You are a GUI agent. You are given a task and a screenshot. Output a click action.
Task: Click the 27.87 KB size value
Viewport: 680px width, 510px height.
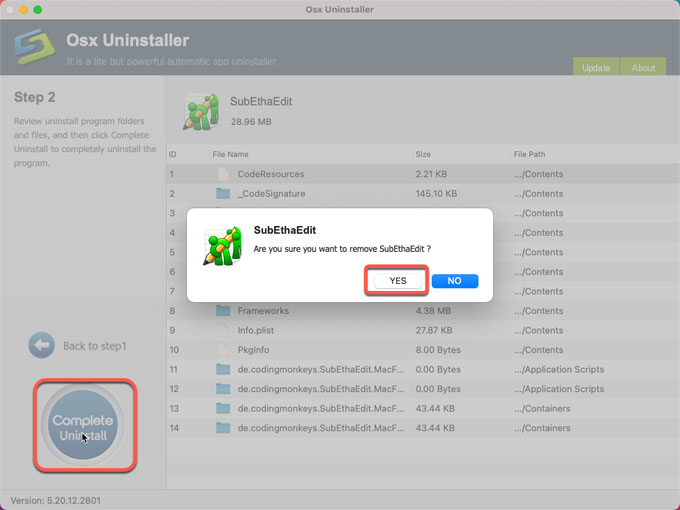434,330
